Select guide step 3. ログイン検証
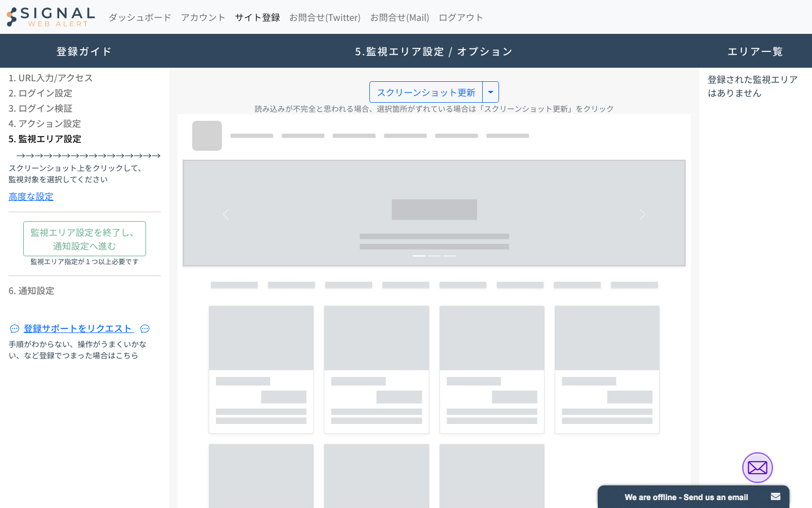This screenshot has height=508, width=812. [x=41, y=108]
